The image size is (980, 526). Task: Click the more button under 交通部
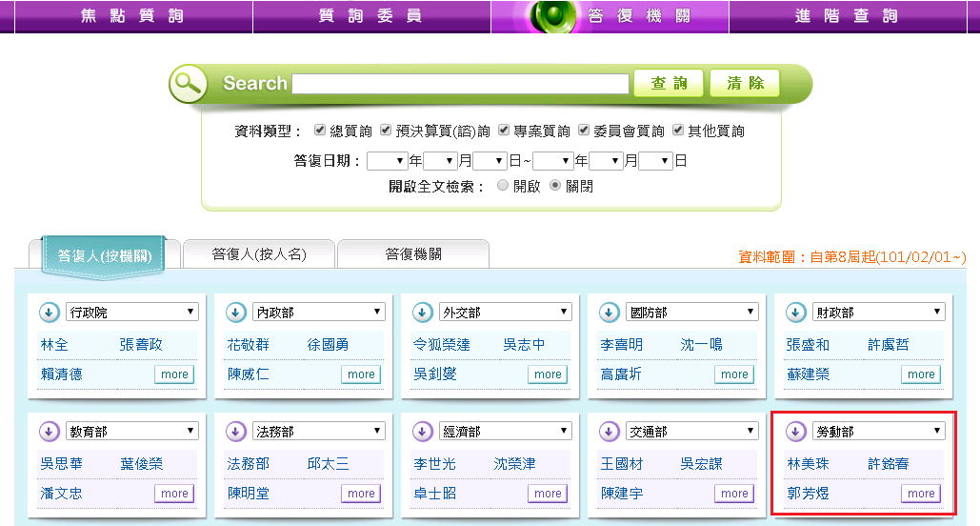point(733,494)
